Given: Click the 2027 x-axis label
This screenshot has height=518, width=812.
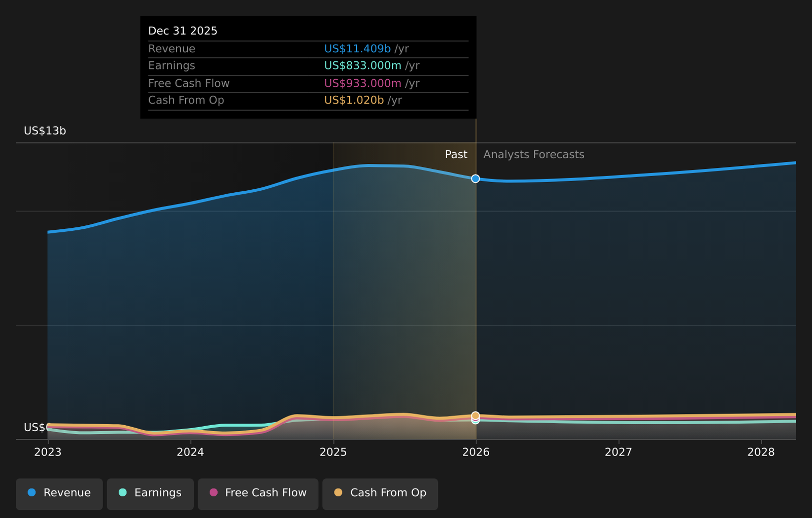Looking at the screenshot, I should point(619,452).
